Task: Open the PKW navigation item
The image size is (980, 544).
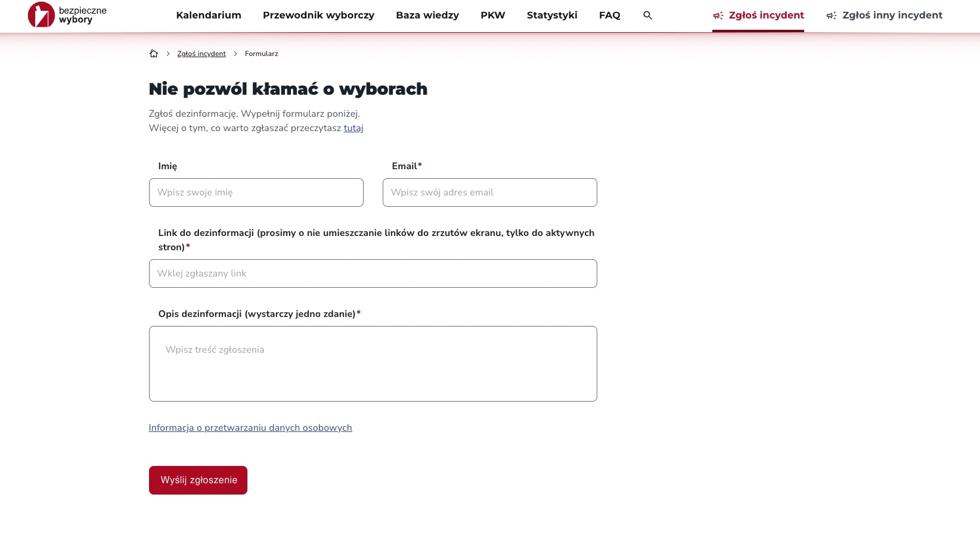Action: [493, 15]
